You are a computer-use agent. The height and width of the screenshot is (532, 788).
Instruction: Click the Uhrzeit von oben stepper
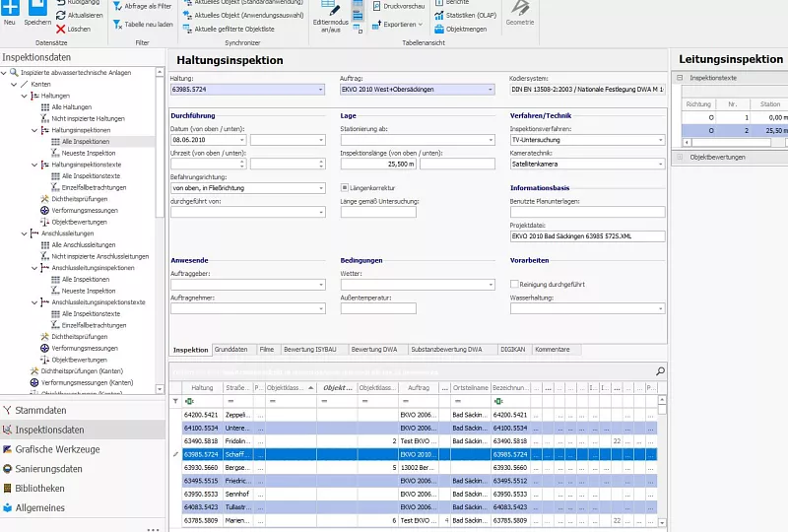pyautogui.click(x=241, y=164)
